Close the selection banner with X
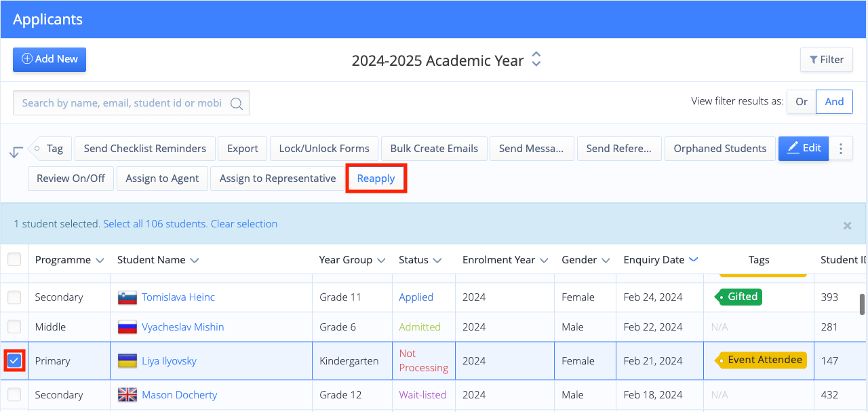 pyautogui.click(x=847, y=225)
